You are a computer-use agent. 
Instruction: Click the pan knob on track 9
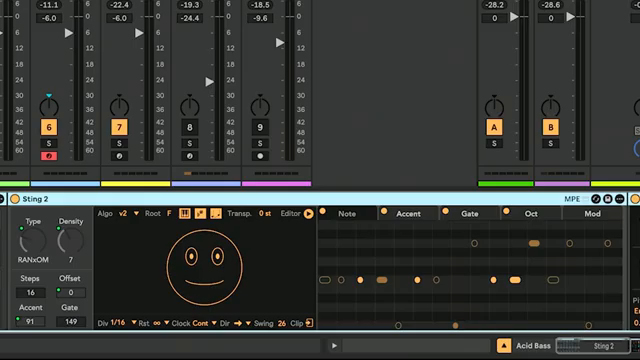[260, 107]
